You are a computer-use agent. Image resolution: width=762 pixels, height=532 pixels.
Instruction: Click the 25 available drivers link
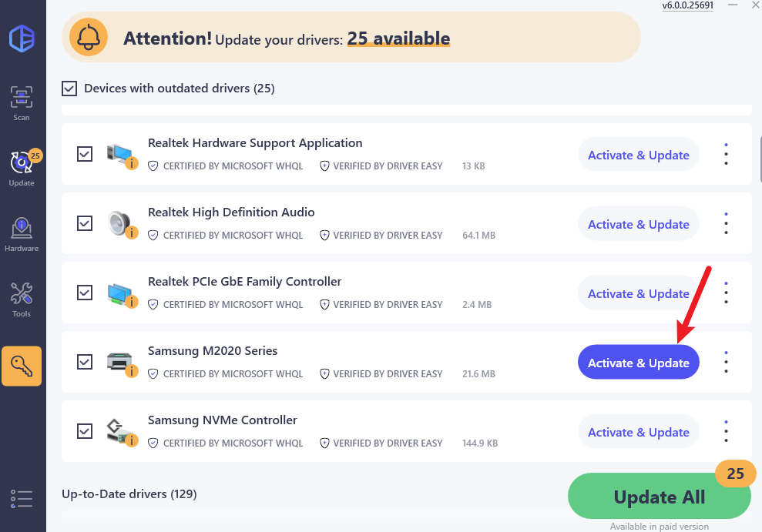[398, 38]
